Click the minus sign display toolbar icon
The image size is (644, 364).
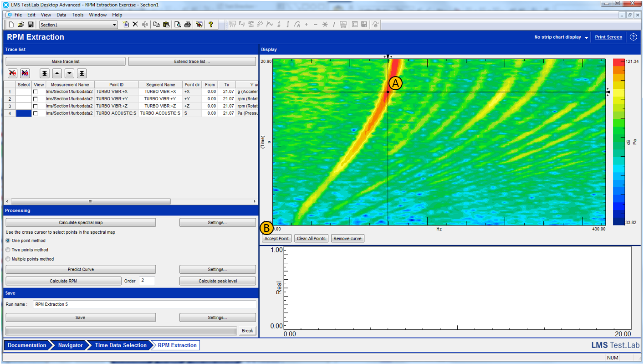coord(316,25)
